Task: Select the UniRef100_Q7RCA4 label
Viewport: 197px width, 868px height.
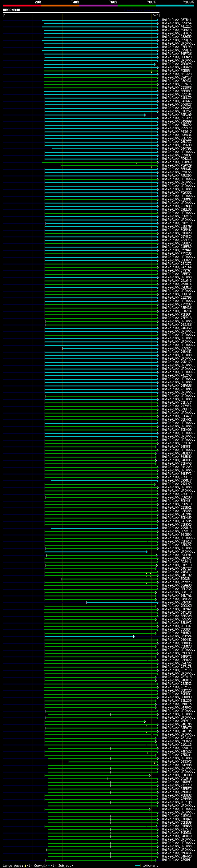Action: [x=177, y=755]
